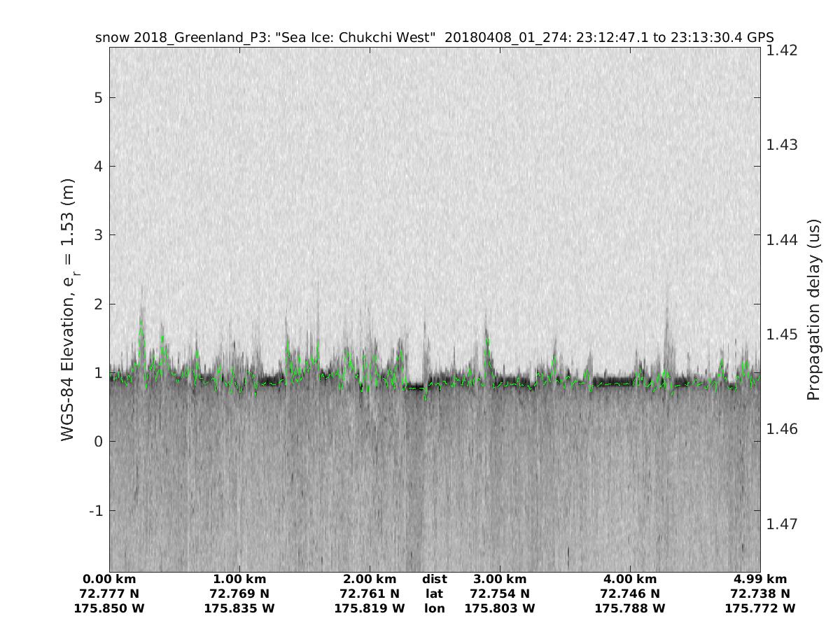This screenshot has height=630, width=840.
Task: Select the 2.00 km distance tick label
Action: (370, 579)
